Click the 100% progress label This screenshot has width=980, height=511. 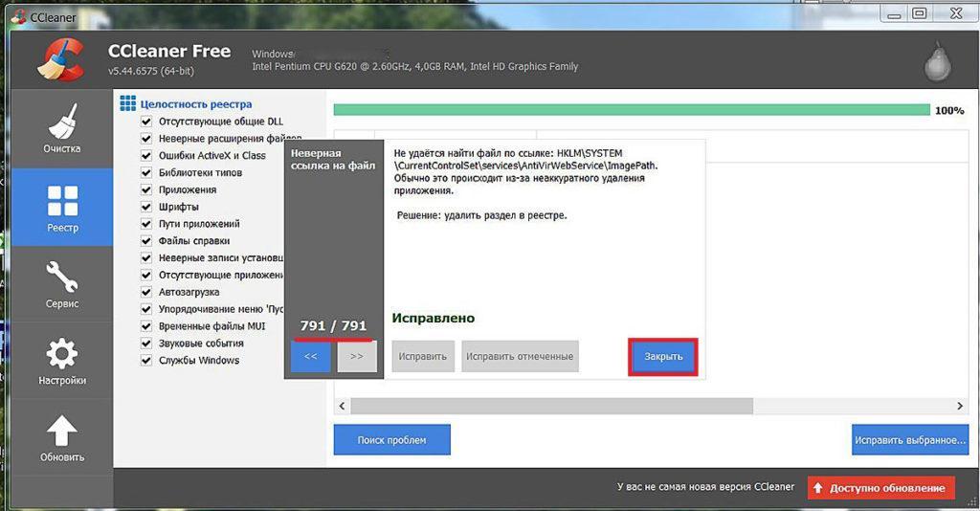949,111
